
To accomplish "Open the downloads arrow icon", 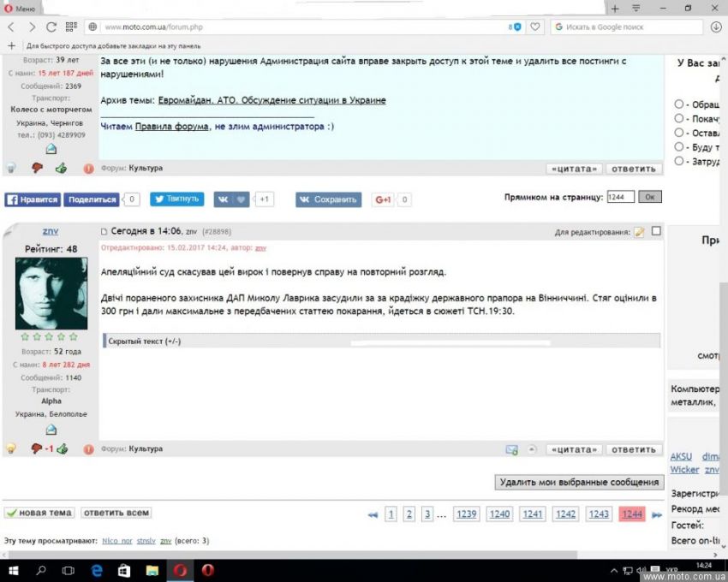I will pyautogui.click(x=716, y=27).
